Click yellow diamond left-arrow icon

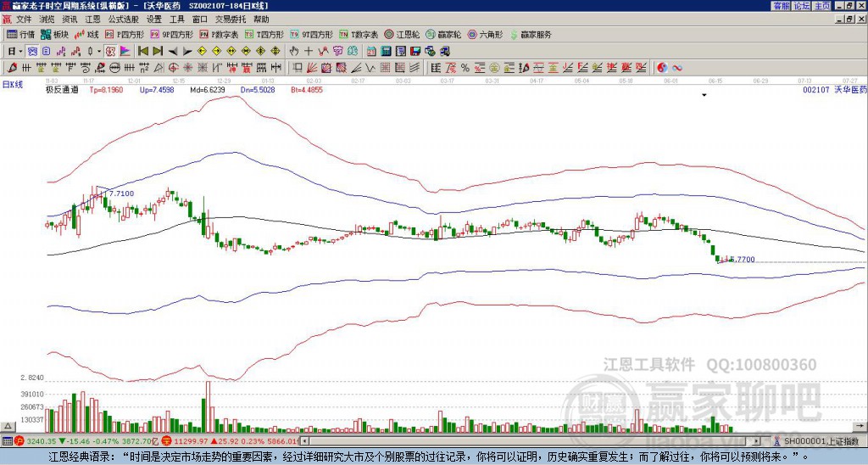(202, 52)
